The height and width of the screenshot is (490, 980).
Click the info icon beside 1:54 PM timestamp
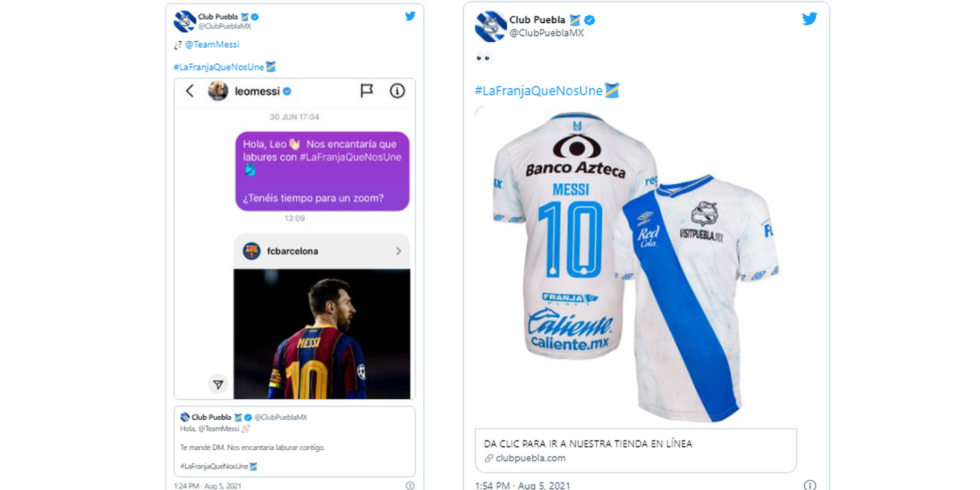tap(809, 485)
